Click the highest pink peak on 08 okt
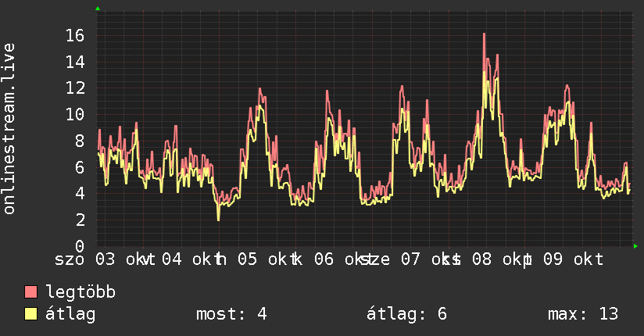The height and width of the screenshot is (336, 644). 485,34
